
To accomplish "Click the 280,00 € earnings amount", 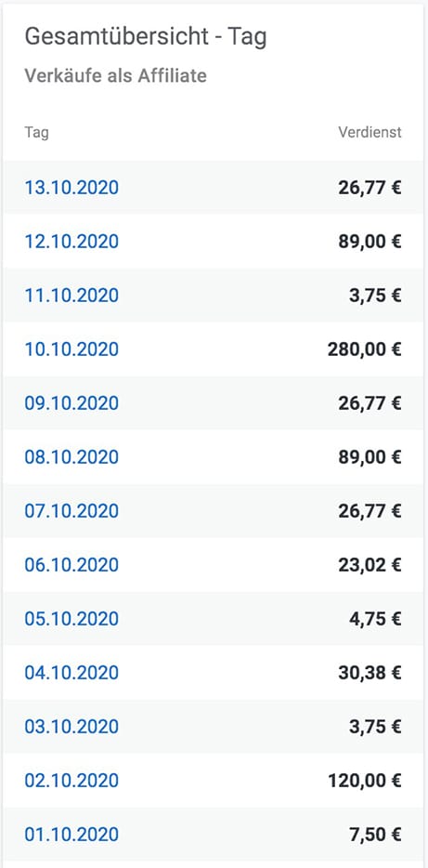I will pyautogui.click(x=365, y=349).
